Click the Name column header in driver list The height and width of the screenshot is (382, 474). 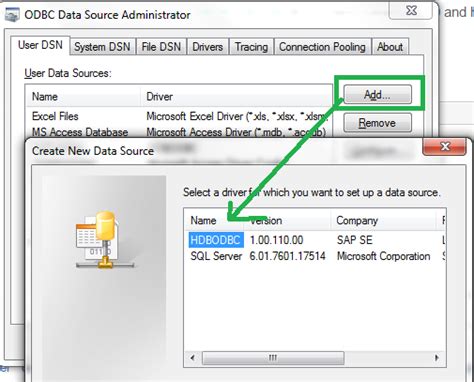pyautogui.click(x=214, y=220)
